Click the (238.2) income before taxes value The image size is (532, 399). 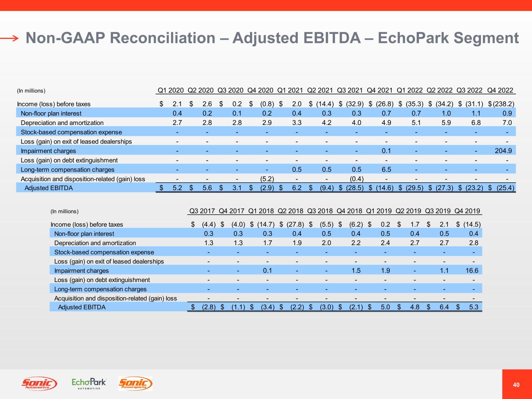pos(504,104)
